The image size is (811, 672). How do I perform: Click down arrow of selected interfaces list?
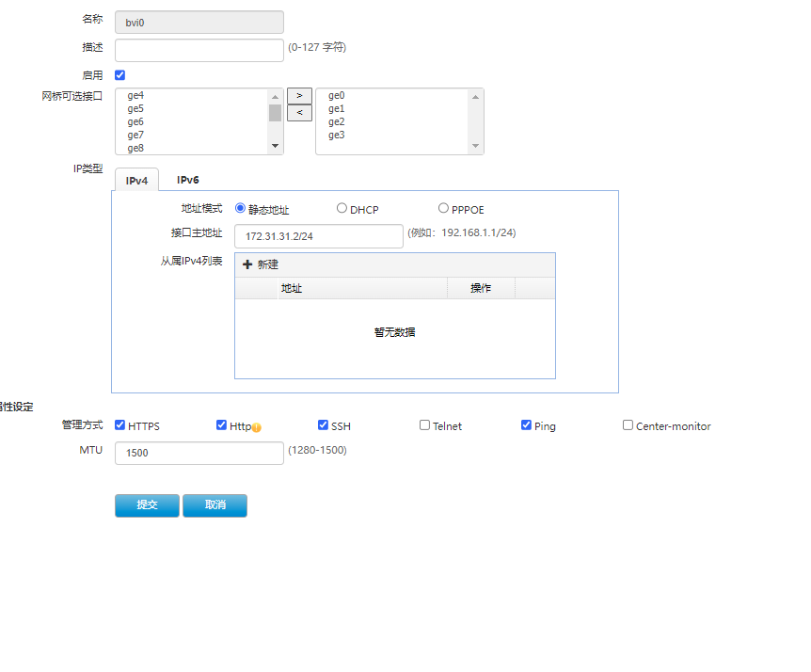tap(475, 146)
